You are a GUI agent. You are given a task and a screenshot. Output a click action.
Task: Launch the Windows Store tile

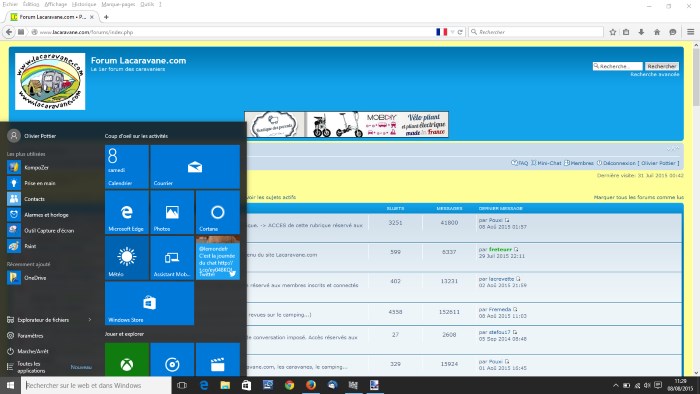pyautogui.click(x=150, y=303)
